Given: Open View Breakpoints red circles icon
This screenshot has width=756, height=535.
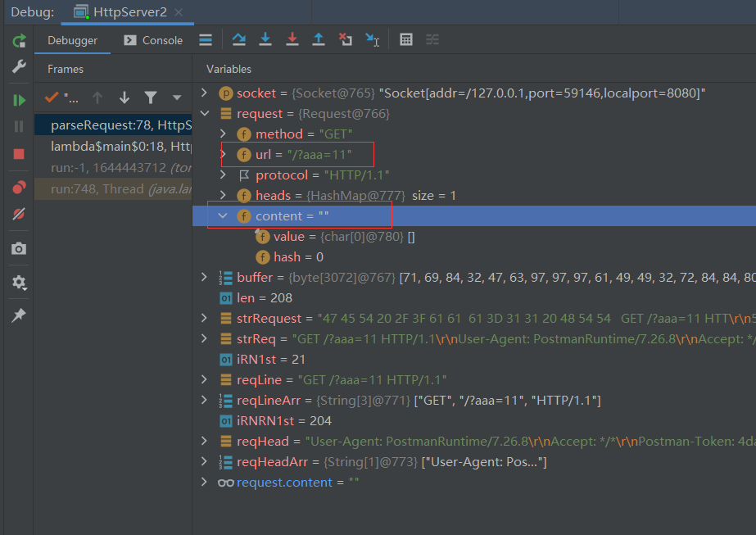Looking at the screenshot, I should point(18,187).
